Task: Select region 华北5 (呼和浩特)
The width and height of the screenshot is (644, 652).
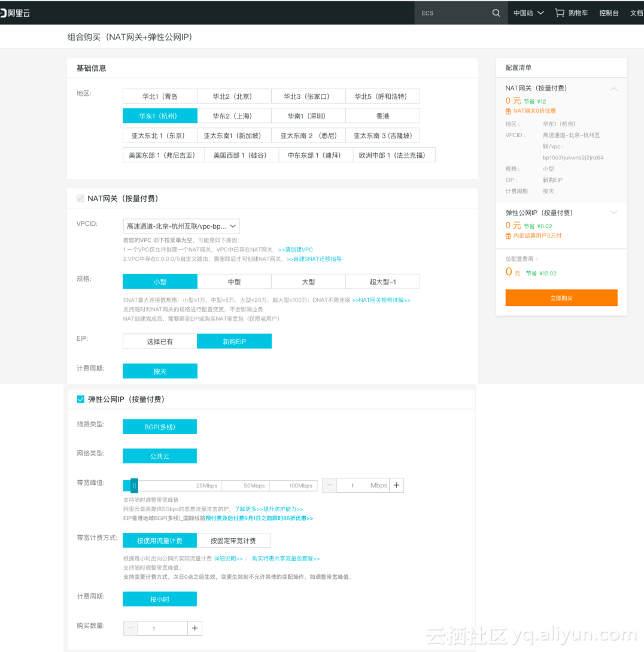Action: 382,96
